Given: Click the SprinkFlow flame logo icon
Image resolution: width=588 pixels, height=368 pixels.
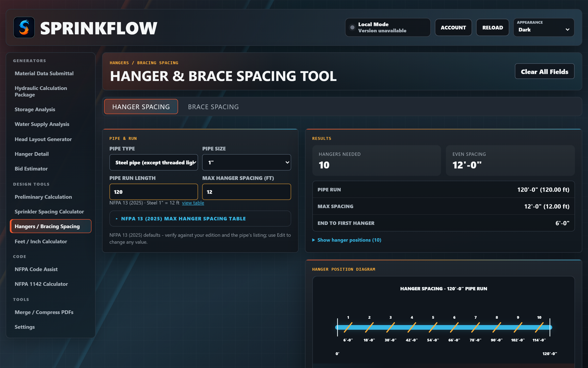Looking at the screenshot, I should point(24,28).
